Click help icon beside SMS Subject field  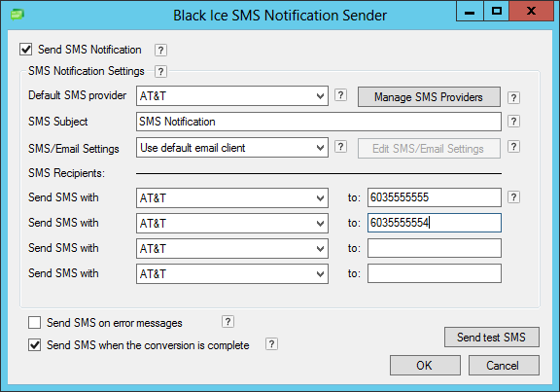[x=513, y=122]
